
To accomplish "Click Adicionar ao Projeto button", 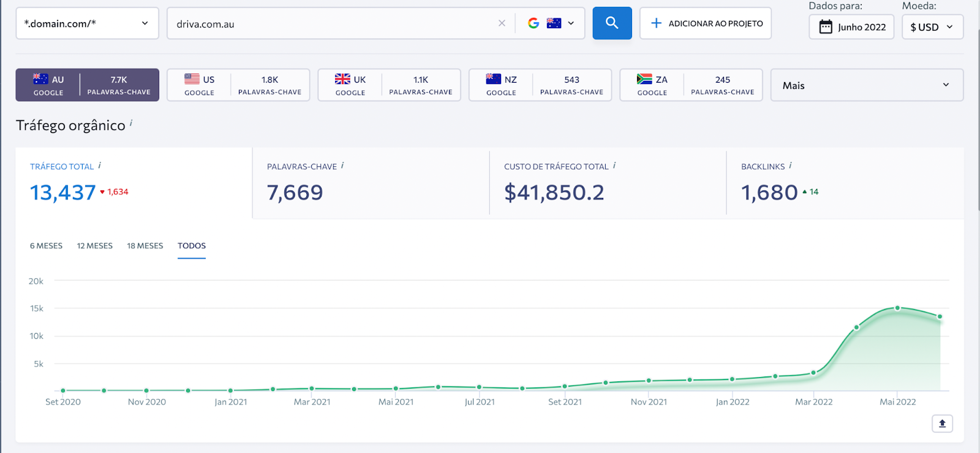I will 706,23.
